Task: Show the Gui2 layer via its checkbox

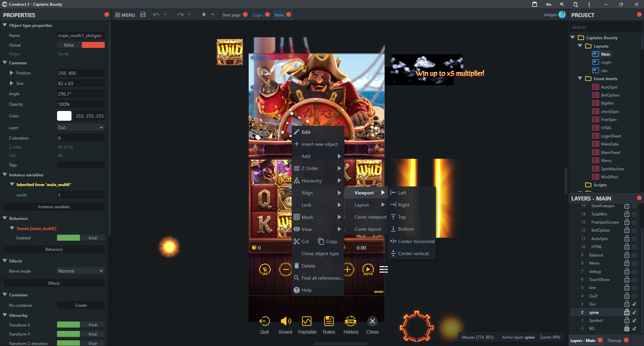Action: click(634, 296)
